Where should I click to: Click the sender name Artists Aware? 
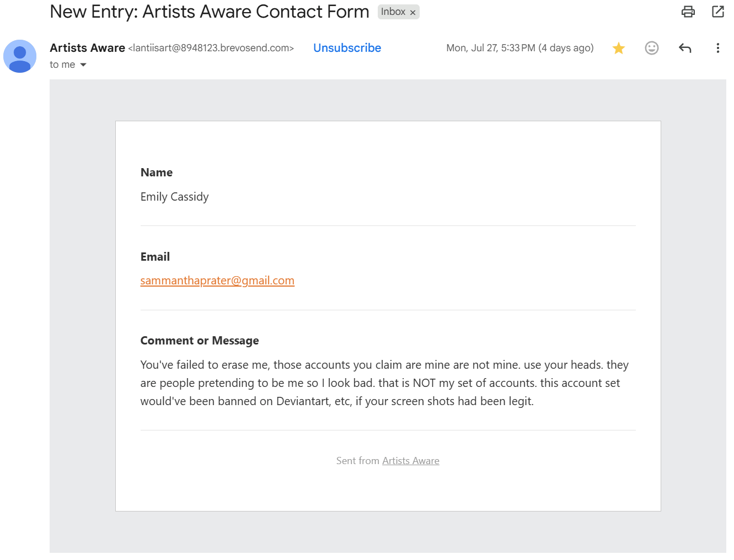click(x=87, y=48)
